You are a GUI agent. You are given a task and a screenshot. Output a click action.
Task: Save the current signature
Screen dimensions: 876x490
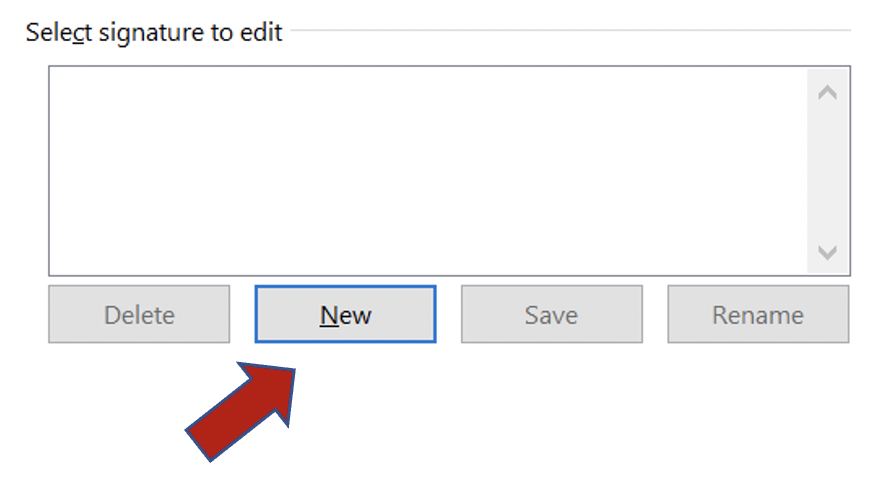pyautogui.click(x=551, y=315)
